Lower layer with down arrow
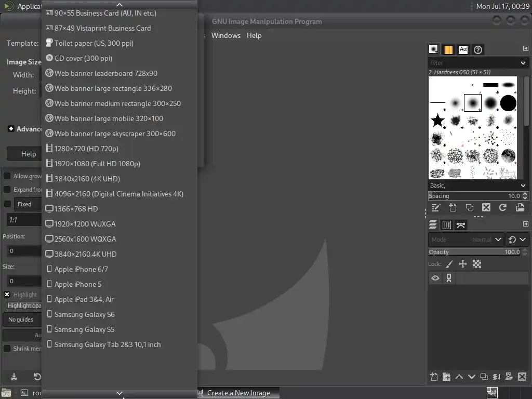Viewport: 532px width, 399px height. tap(472, 377)
